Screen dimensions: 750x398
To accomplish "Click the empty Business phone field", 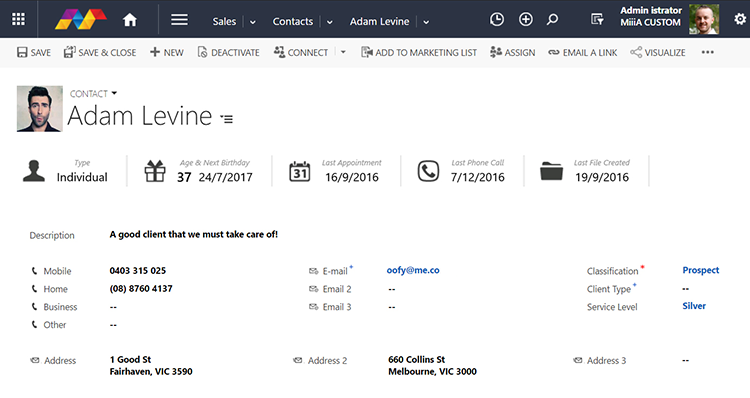I will (113, 307).
